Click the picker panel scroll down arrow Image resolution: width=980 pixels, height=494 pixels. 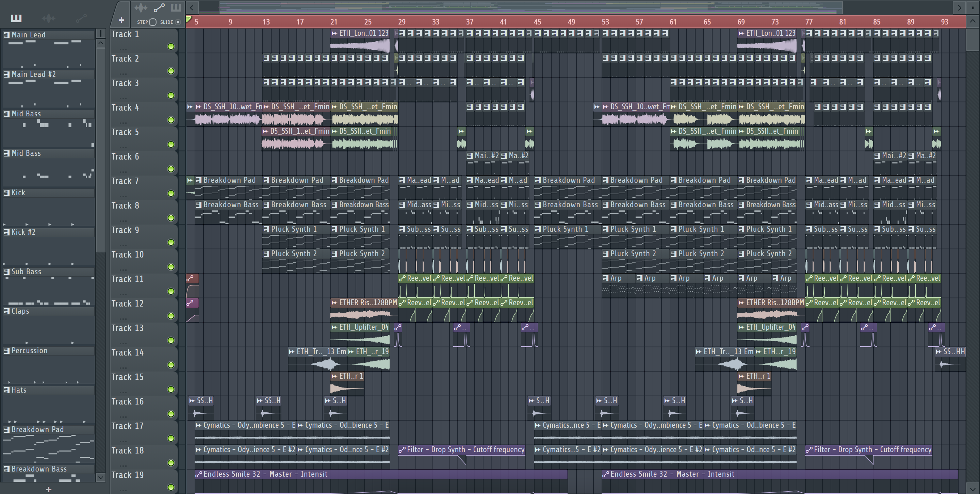[x=100, y=477]
